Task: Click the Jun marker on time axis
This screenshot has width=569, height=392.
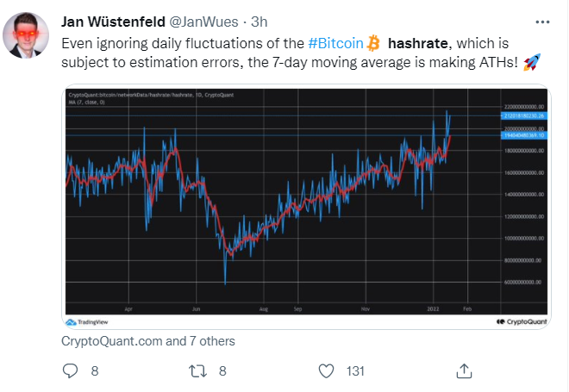Action: coord(196,309)
